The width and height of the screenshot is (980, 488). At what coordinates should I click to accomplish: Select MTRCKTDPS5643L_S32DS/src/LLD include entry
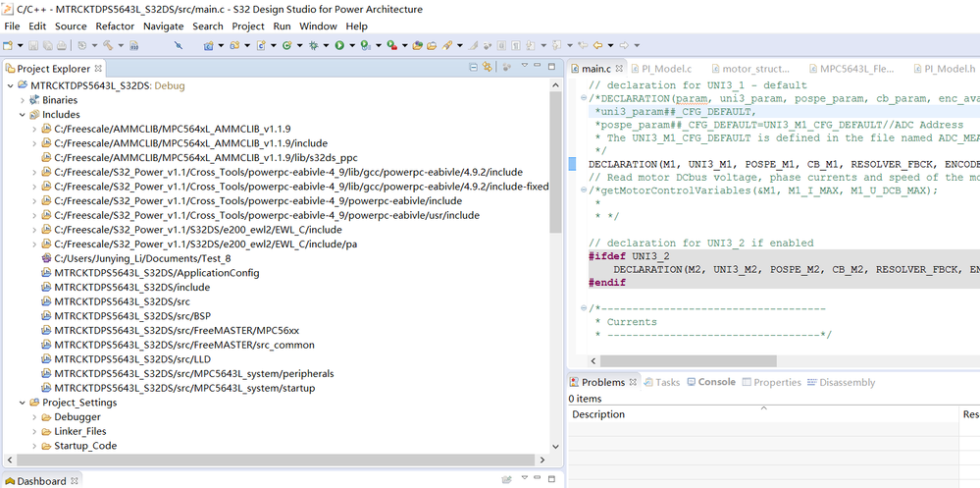(127, 359)
